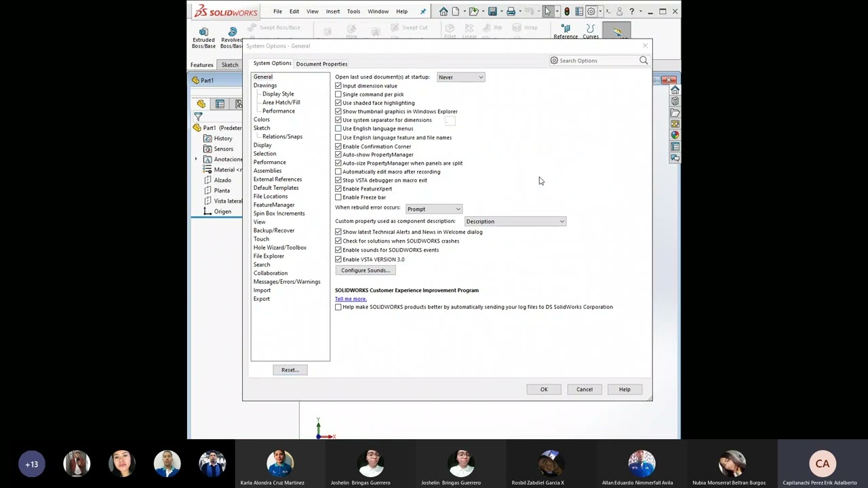868x488 pixels.
Task: Click magnifier icon in Search Options
Action: point(644,60)
